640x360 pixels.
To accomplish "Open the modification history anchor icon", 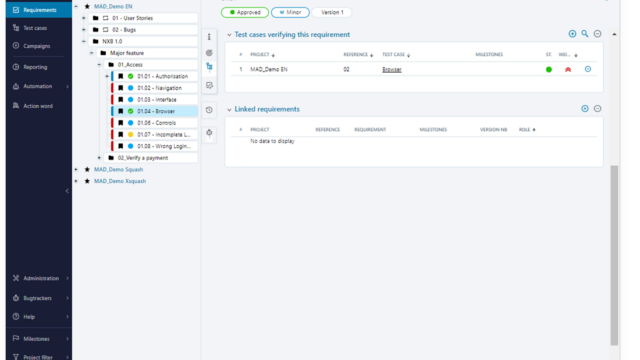I will 209,110.
